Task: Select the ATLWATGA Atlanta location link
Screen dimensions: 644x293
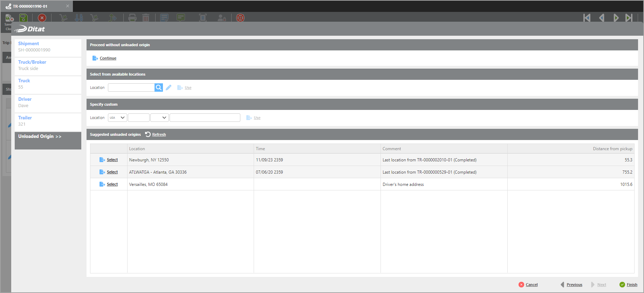Action: [x=112, y=172]
